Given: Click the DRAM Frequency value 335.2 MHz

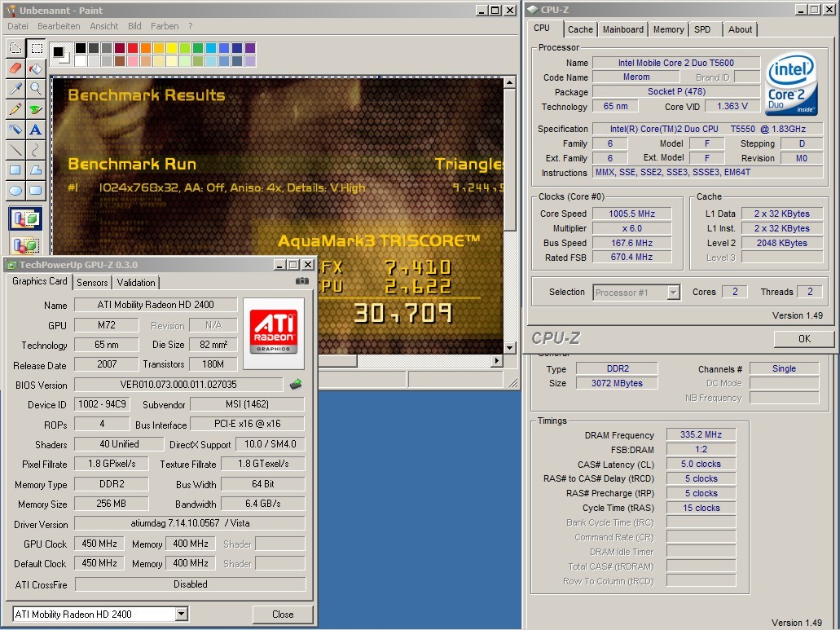Looking at the screenshot, I should [701, 434].
